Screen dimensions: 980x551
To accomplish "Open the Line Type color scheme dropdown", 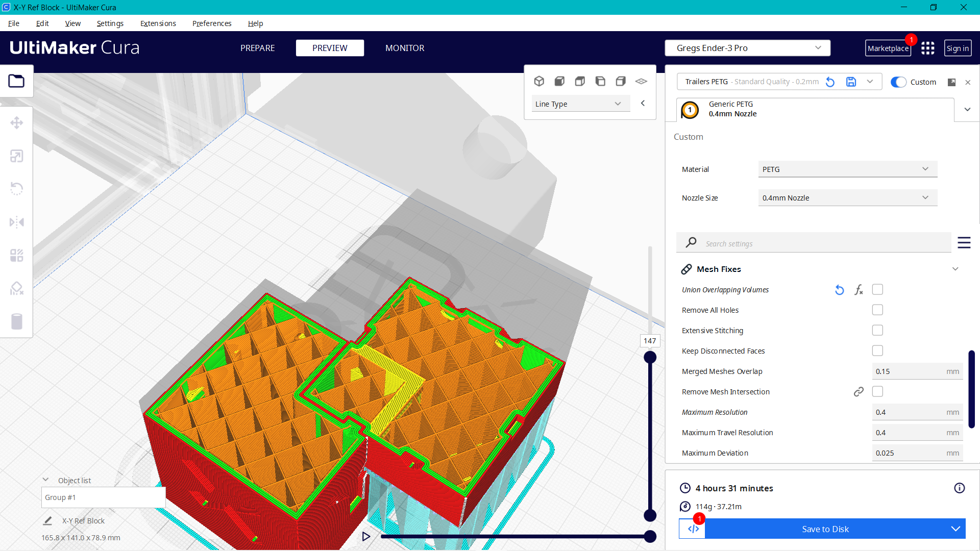I will coord(578,104).
